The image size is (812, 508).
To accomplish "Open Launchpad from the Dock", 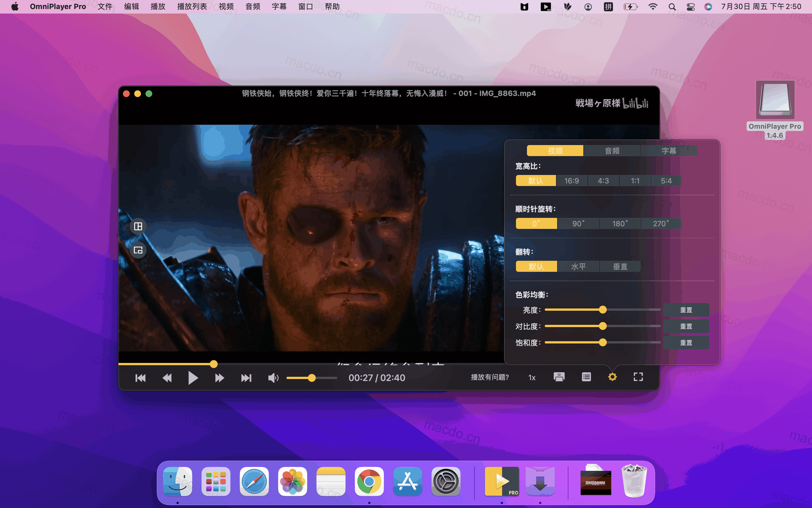I will 216,481.
